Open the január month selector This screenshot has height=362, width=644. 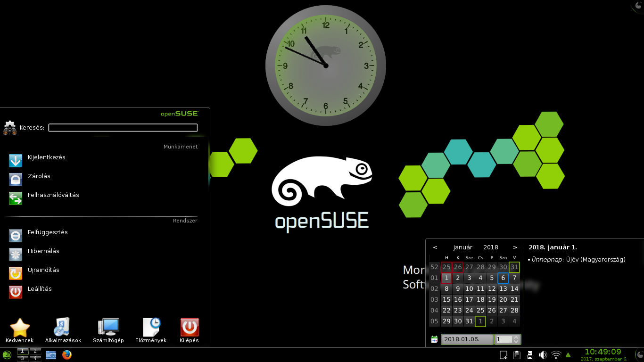[463, 247]
